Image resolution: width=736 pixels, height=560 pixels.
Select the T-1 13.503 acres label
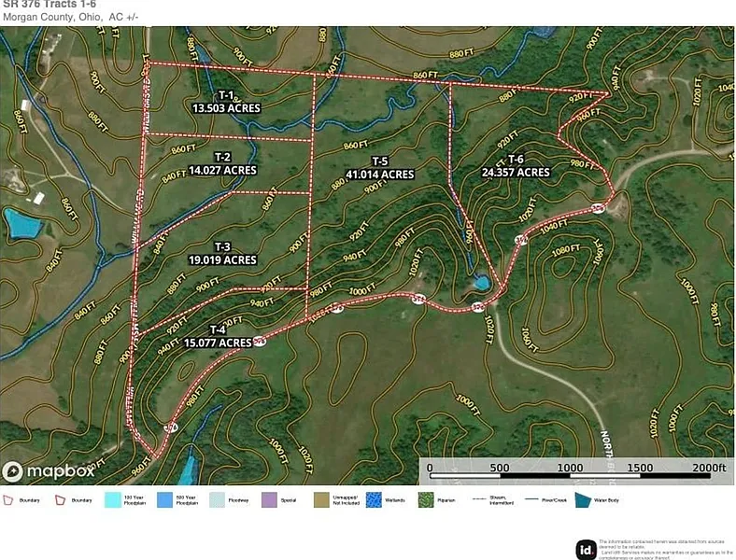(225, 103)
